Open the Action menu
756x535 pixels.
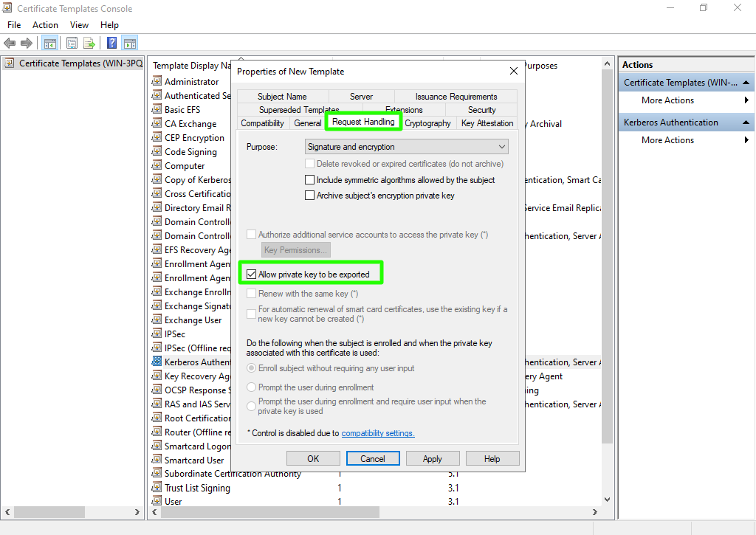(x=45, y=25)
